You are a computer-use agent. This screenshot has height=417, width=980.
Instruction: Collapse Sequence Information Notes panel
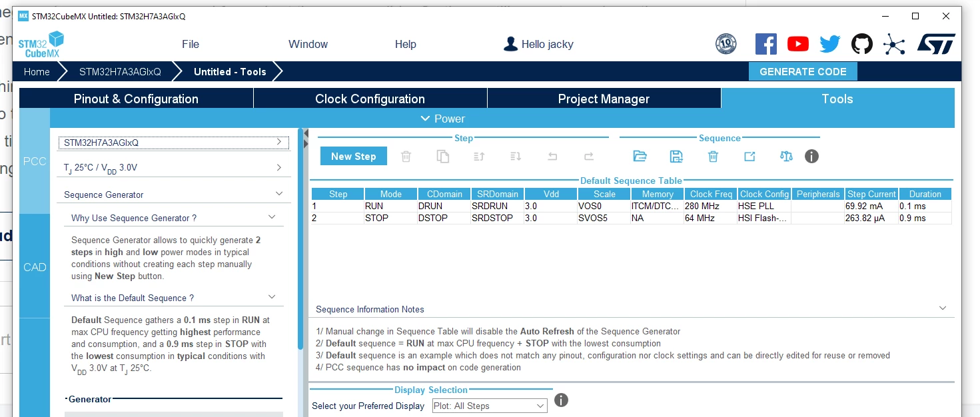943,308
